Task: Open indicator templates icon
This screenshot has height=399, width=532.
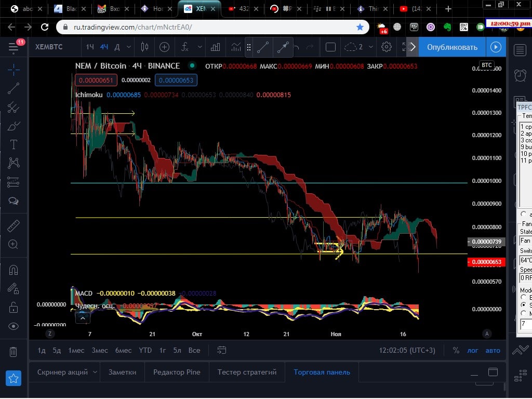Action: click(236, 47)
